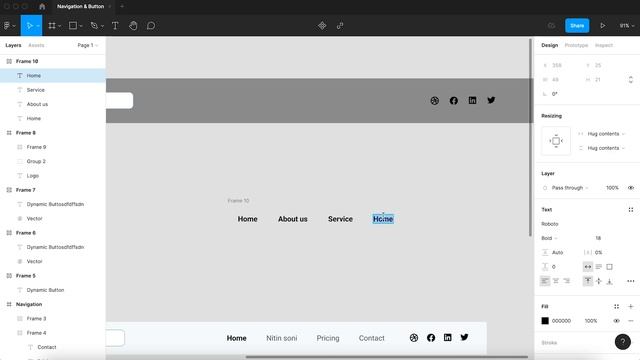Open Move tool options arrow
640x360 pixels.
click(x=38, y=26)
